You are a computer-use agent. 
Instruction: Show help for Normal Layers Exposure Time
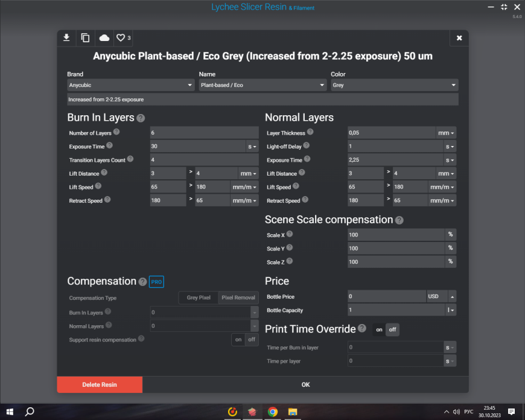pyautogui.click(x=307, y=159)
